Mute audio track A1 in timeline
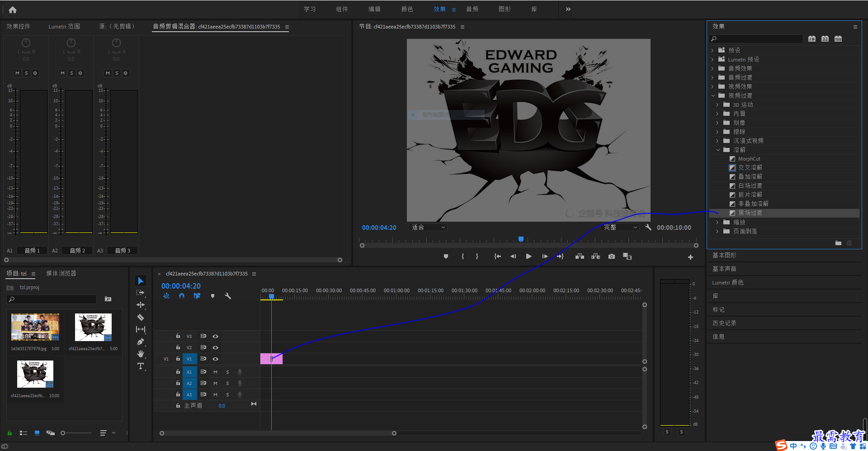868x451 pixels. tap(215, 372)
